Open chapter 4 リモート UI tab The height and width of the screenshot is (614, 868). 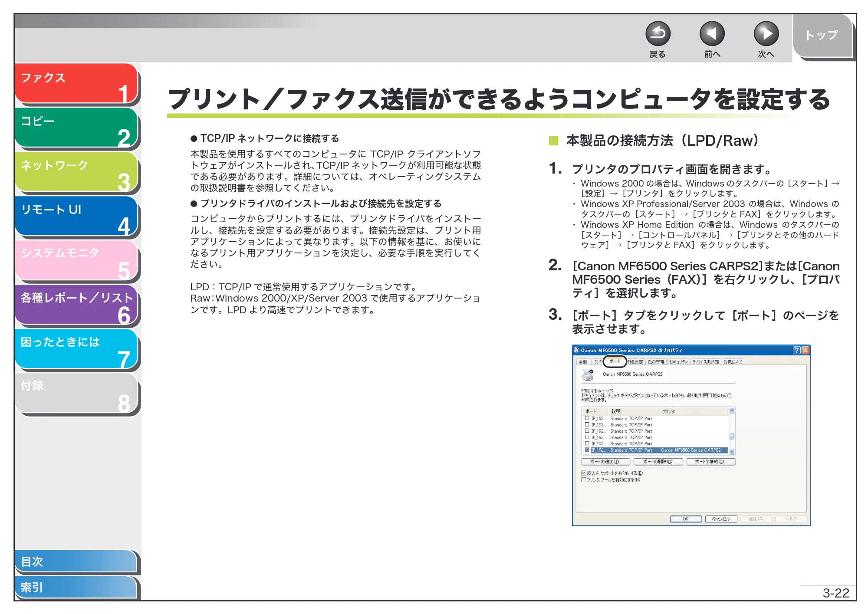point(76,216)
